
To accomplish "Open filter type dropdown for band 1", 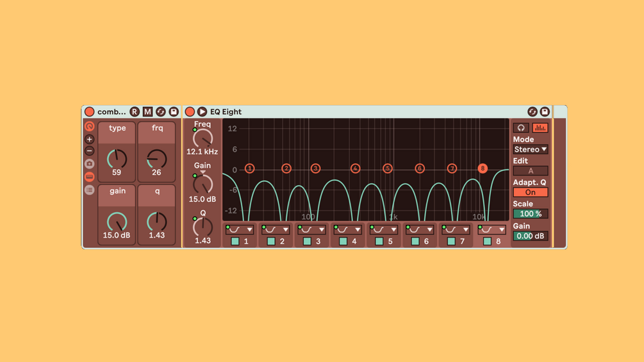I will (240, 229).
